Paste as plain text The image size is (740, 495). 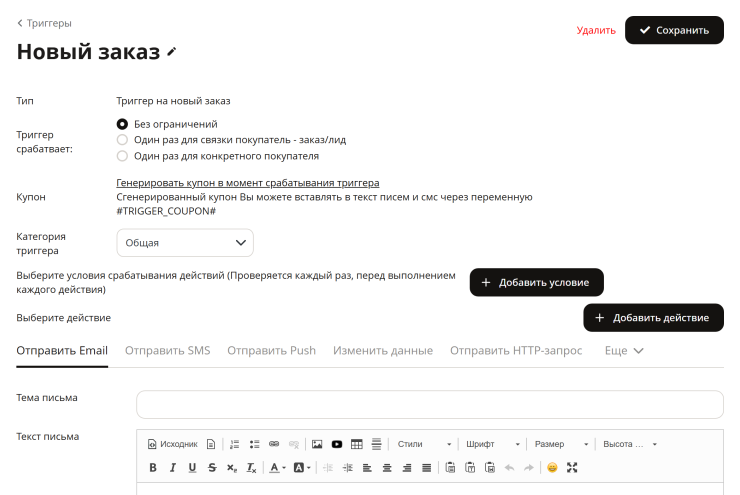pyautogui.click(x=470, y=468)
